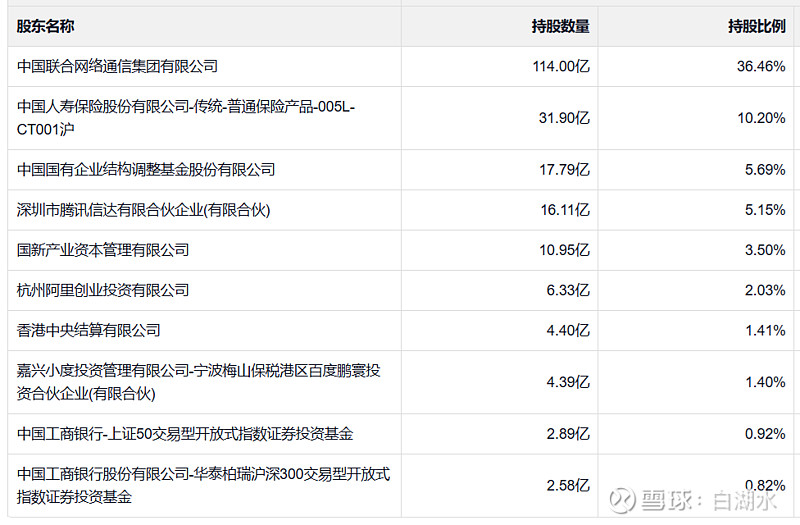
Task: Click the 6.33亿 shares value
Action: click(568, 290)
